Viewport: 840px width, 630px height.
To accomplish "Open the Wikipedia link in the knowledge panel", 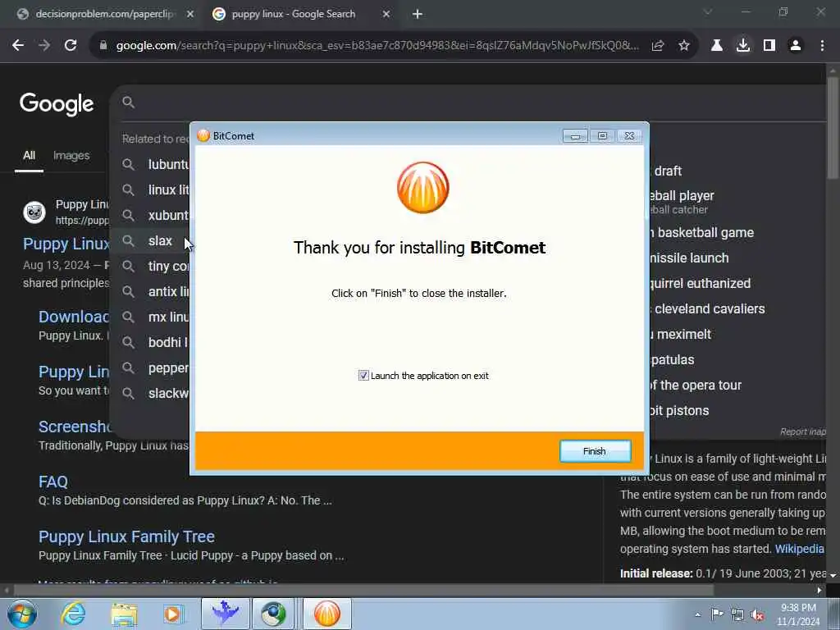I will (x=799, y=549).
